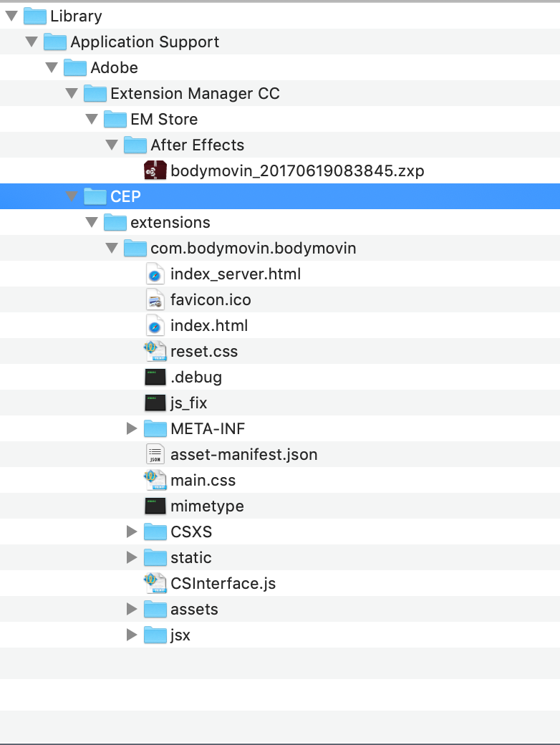Select the "EM Store" label
This screenshot has width=560, height=745.
164,119
